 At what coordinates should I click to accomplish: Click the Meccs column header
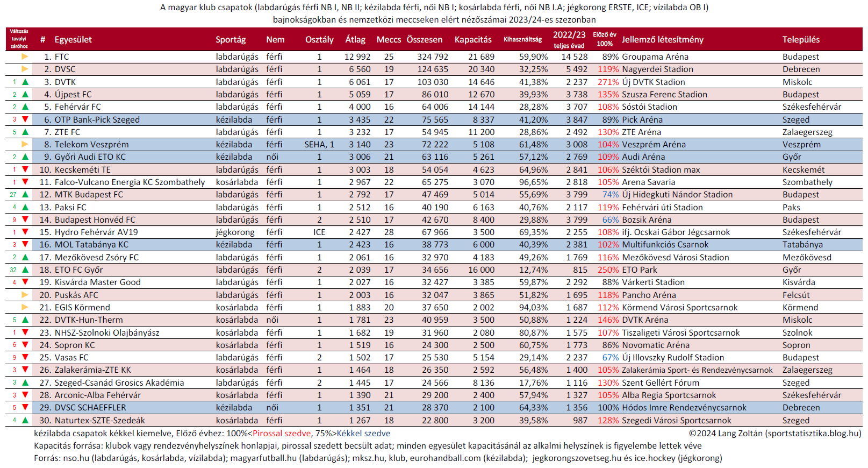389,40
